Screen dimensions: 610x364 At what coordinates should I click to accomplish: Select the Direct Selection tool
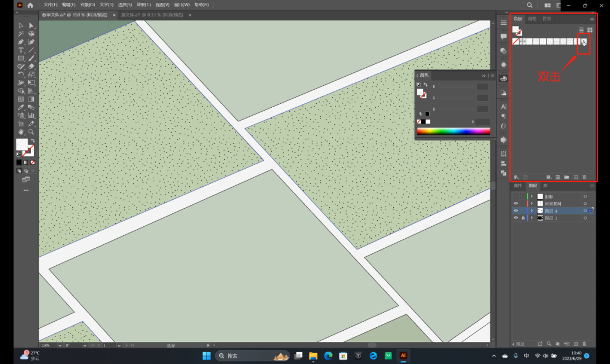[32, 25]
